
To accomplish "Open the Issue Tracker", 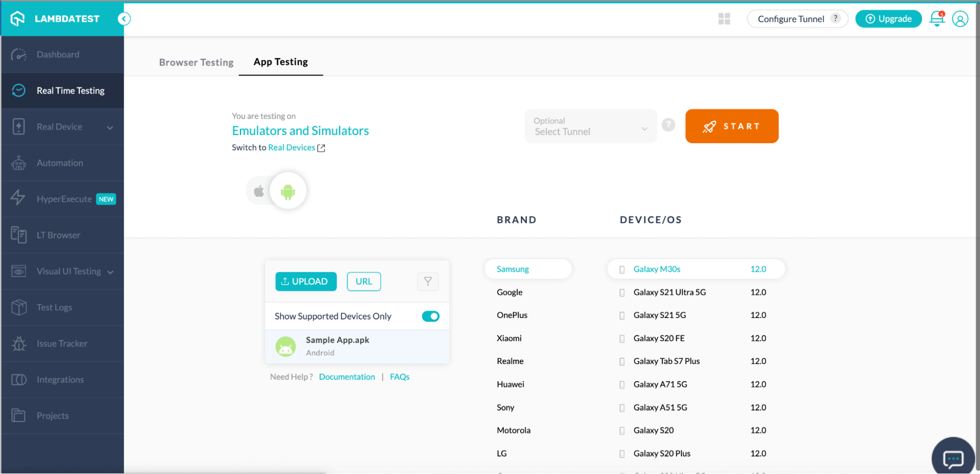I will click(x=62, y=343).
